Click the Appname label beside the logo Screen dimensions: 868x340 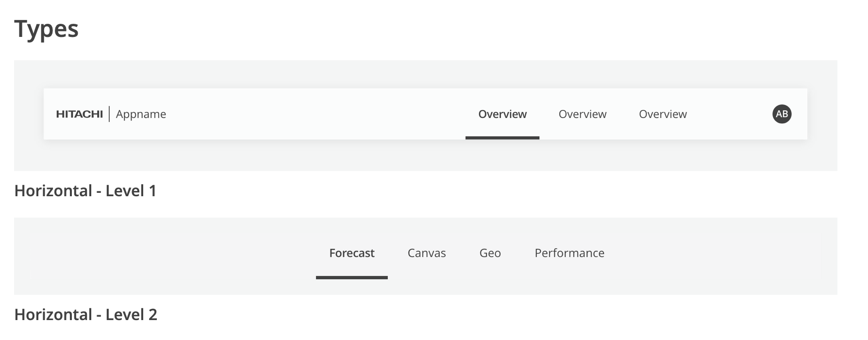[x=141, y=114]
